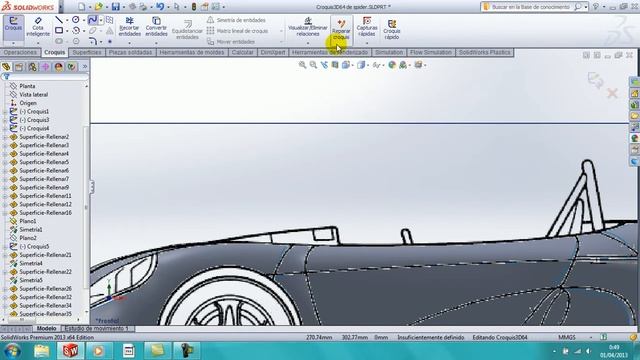Screen dimensions: 640x360
Task: Select the Arc sketch tool
Action: pyautogui.click(x=76, y=31)
